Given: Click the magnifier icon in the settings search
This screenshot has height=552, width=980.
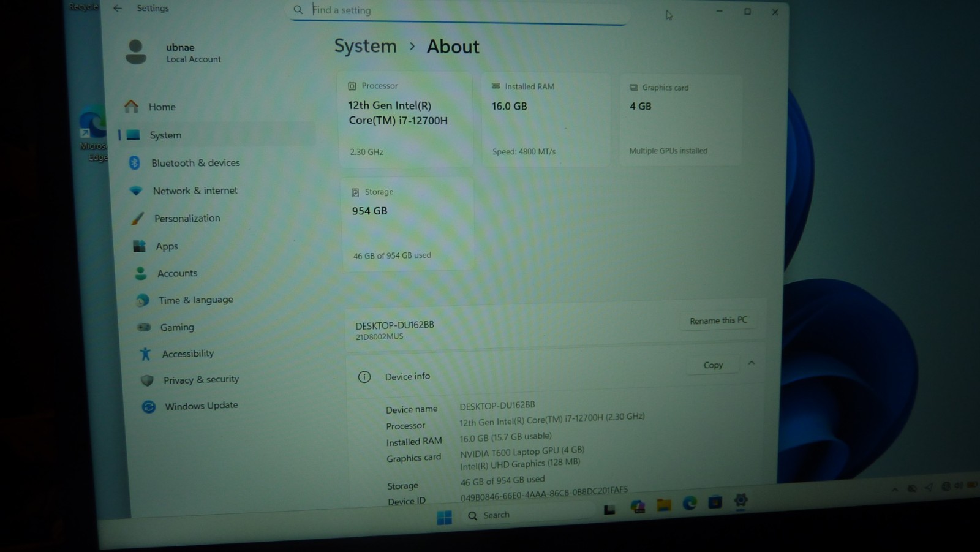Looking at the screenshot, I should [298, 10].
